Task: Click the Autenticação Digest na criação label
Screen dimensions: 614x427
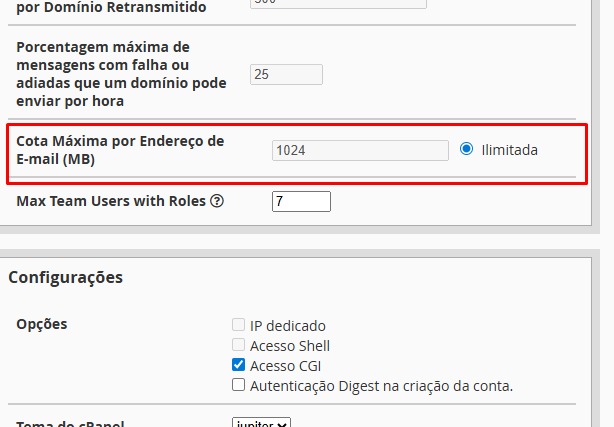Action: point(381,385)
